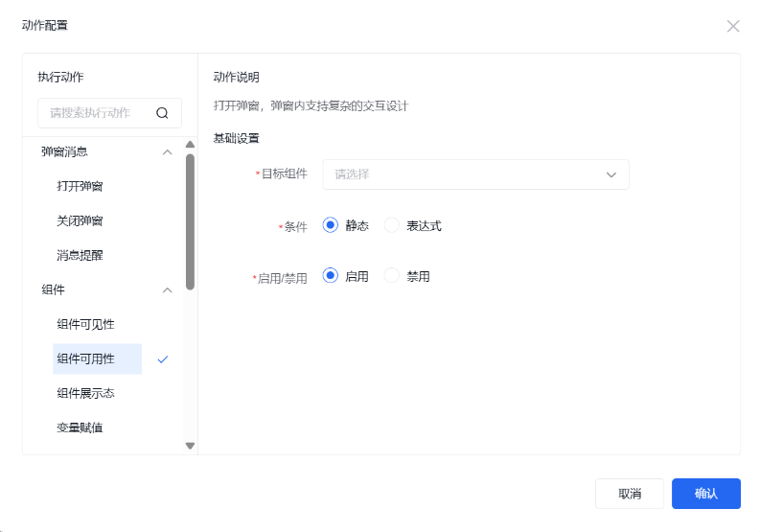This screenshot has height=532, width=760.
Task: Click the 取消 button
Action: tap(630, 494)
